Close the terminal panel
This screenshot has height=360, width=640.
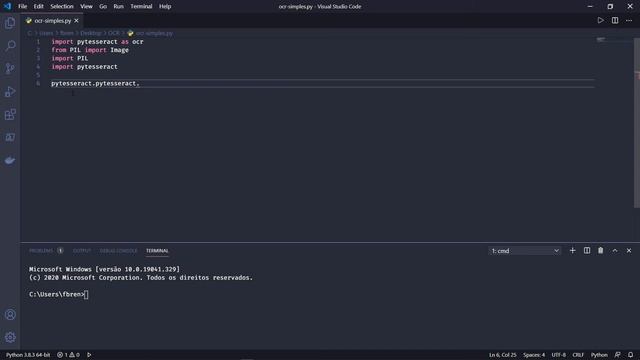[629, 251]
